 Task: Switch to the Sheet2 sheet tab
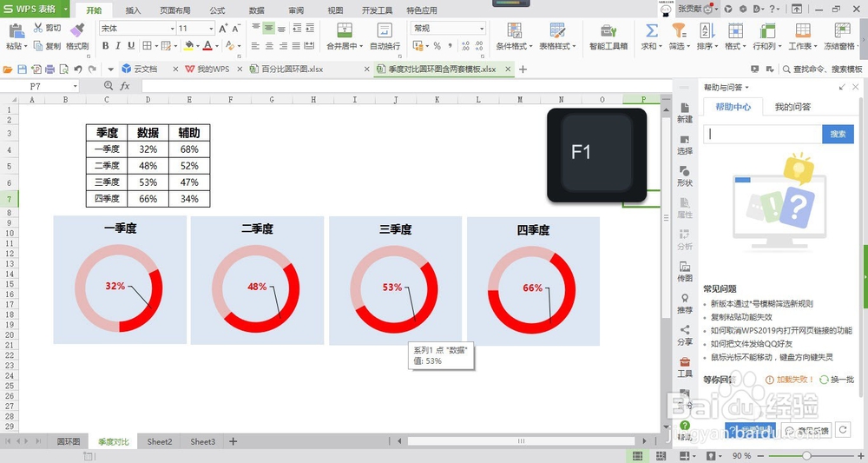pos(160,441)
